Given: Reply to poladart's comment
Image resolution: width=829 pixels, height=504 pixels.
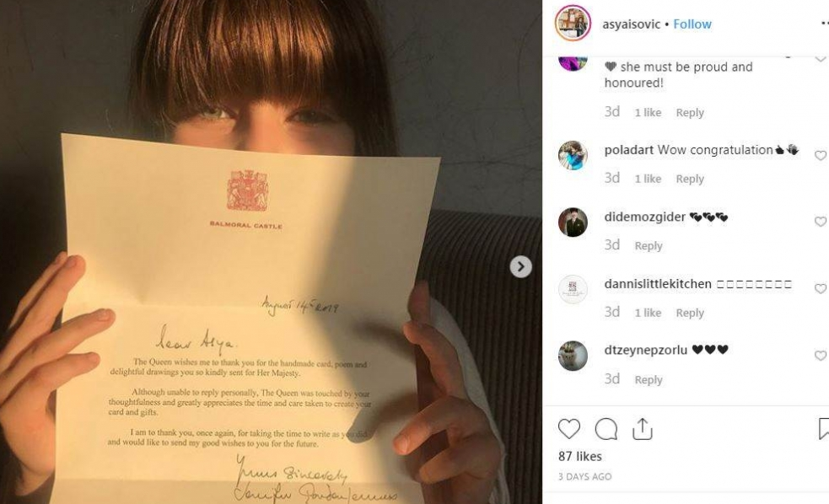Looking at the screenshot, I should 690,179.
